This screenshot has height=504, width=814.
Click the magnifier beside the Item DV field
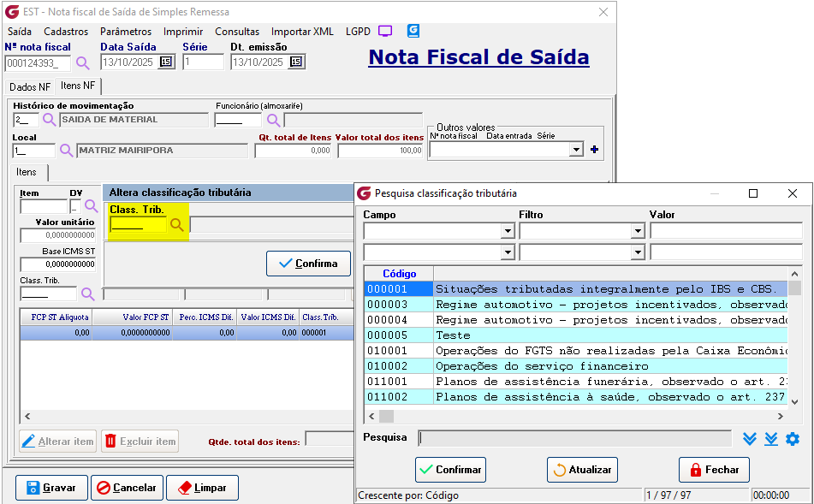pos(92,206)
